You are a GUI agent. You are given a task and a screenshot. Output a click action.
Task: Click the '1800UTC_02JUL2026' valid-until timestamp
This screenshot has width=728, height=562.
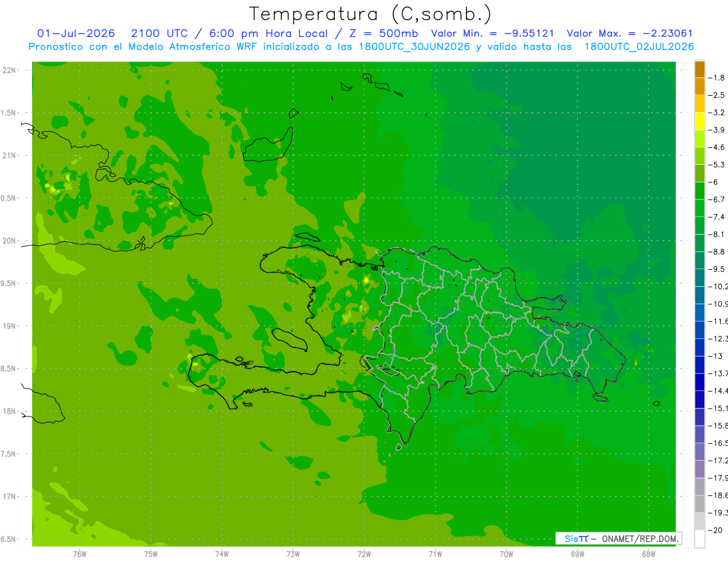[x=639, y=46]
